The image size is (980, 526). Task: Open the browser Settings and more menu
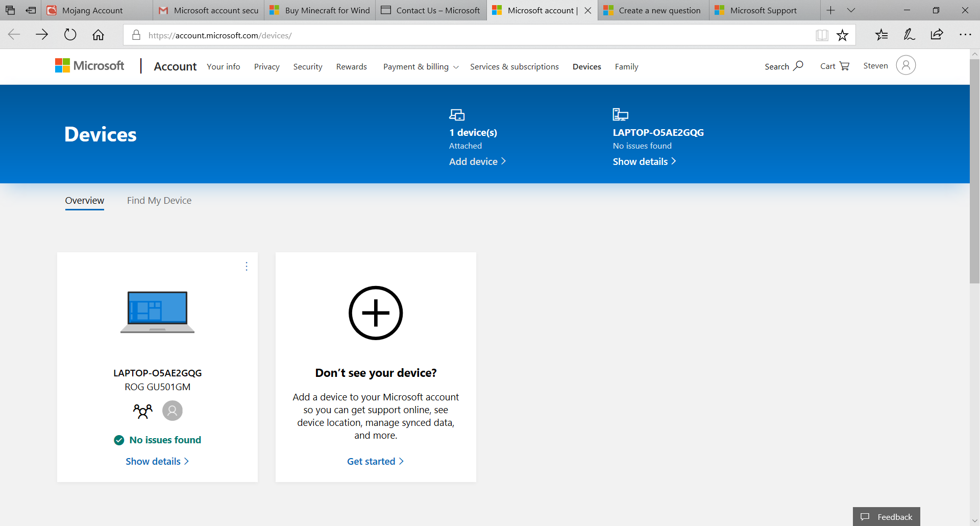pos(965,35)
